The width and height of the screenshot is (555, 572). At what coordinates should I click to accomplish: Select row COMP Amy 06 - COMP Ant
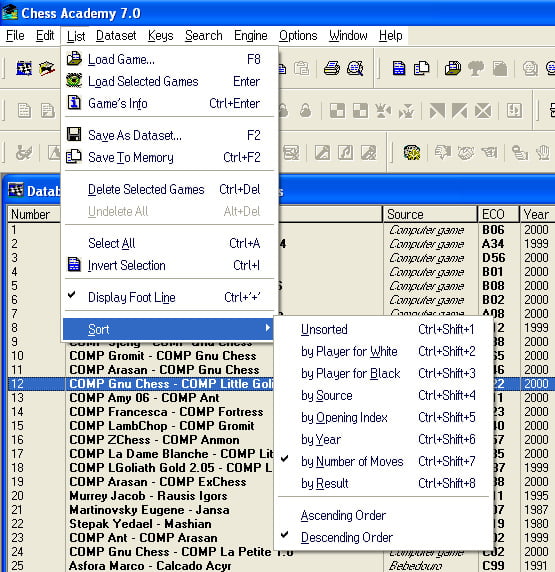point(144,398)
